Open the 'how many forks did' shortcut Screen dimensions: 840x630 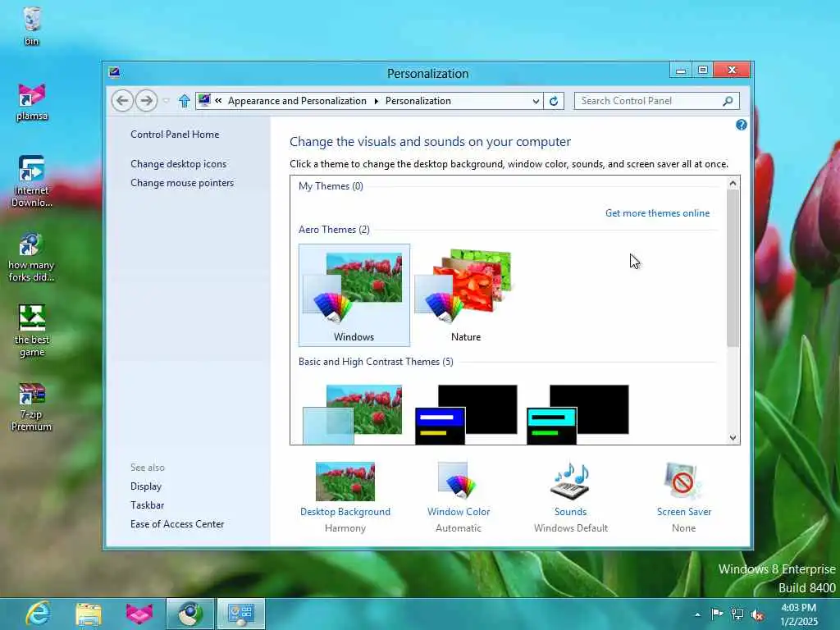31,257
